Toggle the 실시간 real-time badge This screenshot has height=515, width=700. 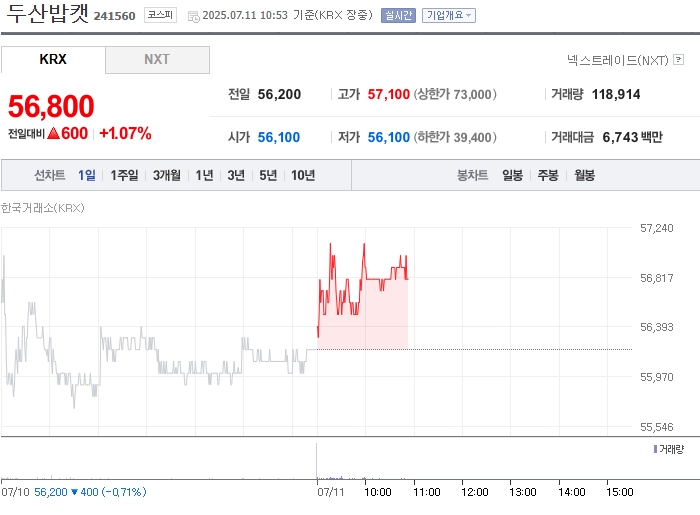398,16
